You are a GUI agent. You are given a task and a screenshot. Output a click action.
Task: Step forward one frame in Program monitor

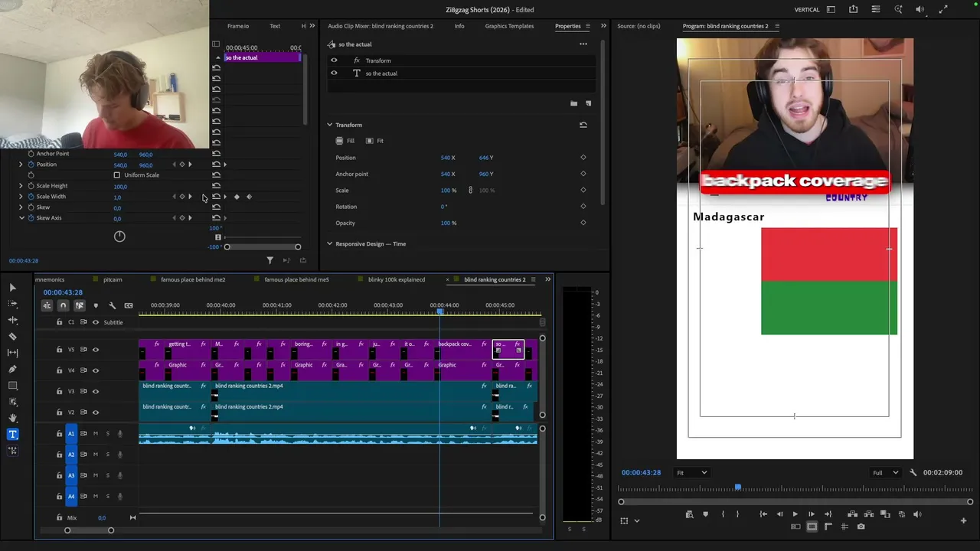811,515
